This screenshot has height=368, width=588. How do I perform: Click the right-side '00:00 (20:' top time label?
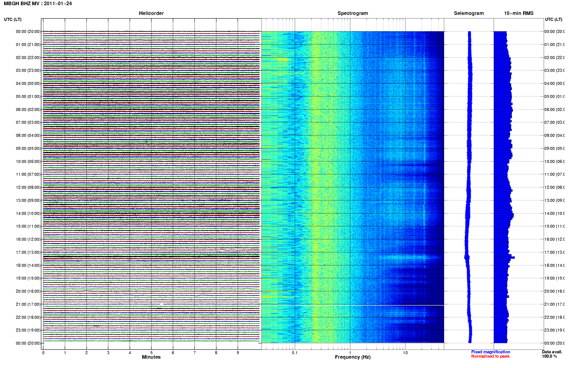pos(555,31)
